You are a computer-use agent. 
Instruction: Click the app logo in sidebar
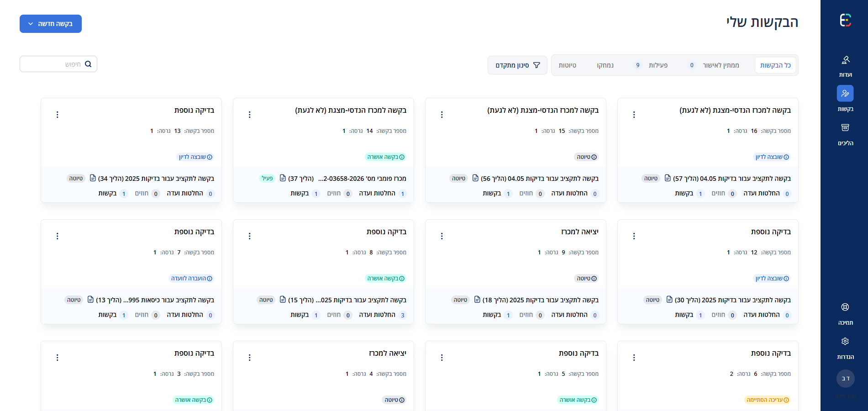(x=845, y=20)
